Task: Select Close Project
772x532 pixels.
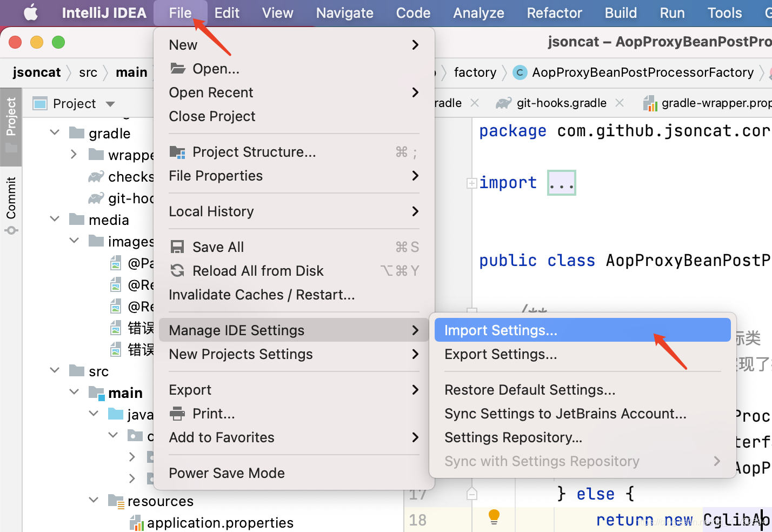Action: point(294,116)
